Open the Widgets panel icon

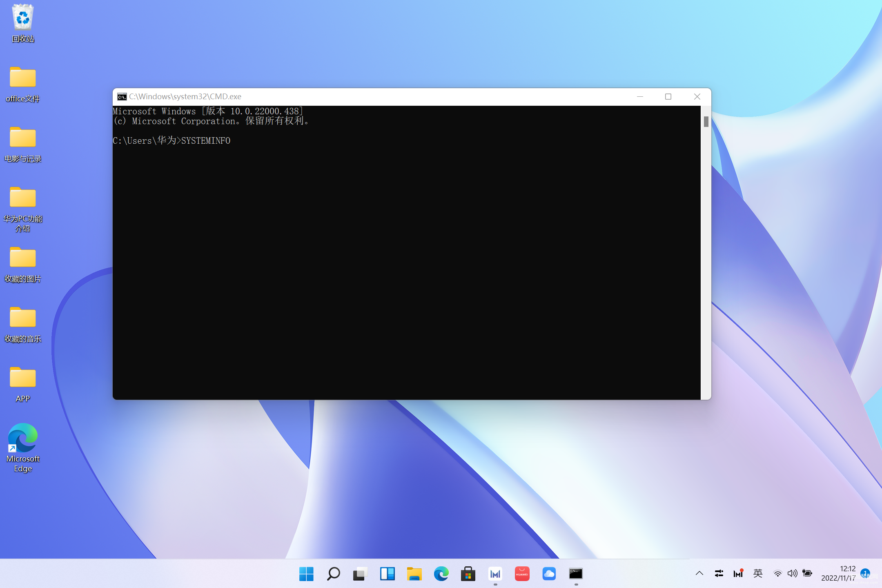tap(387, 574)
